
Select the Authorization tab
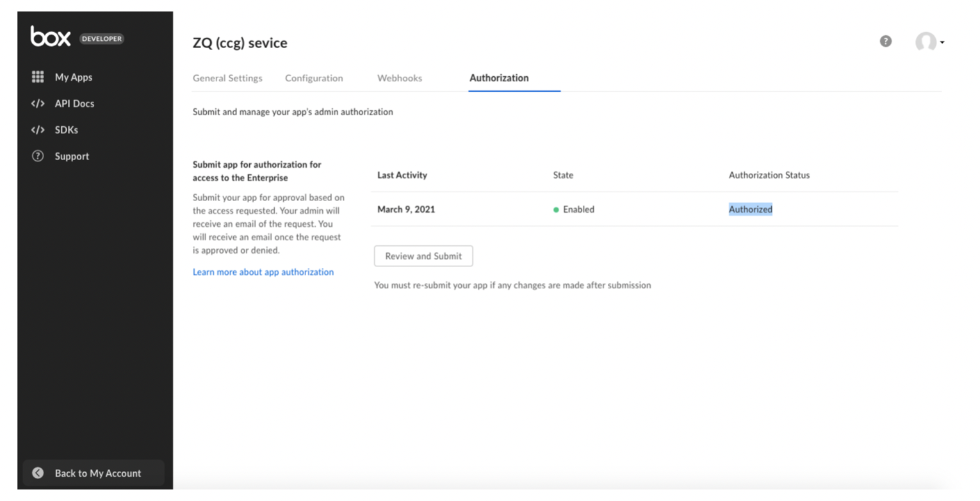coord(499,78)
